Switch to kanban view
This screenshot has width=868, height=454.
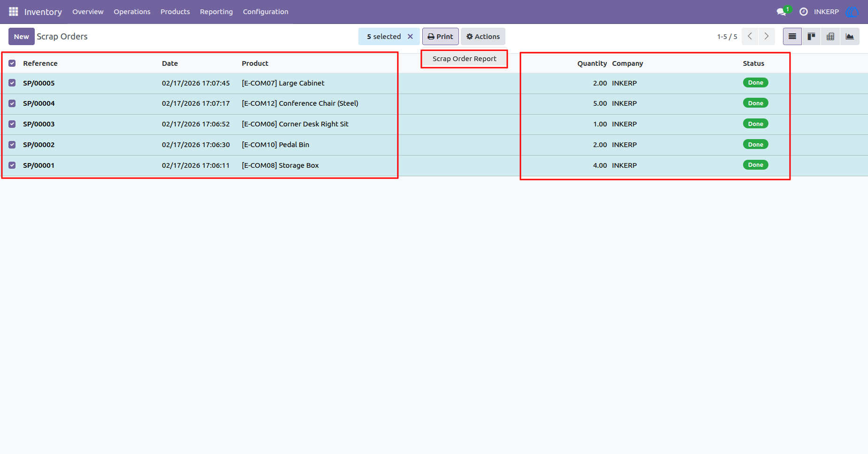[811, 37]
